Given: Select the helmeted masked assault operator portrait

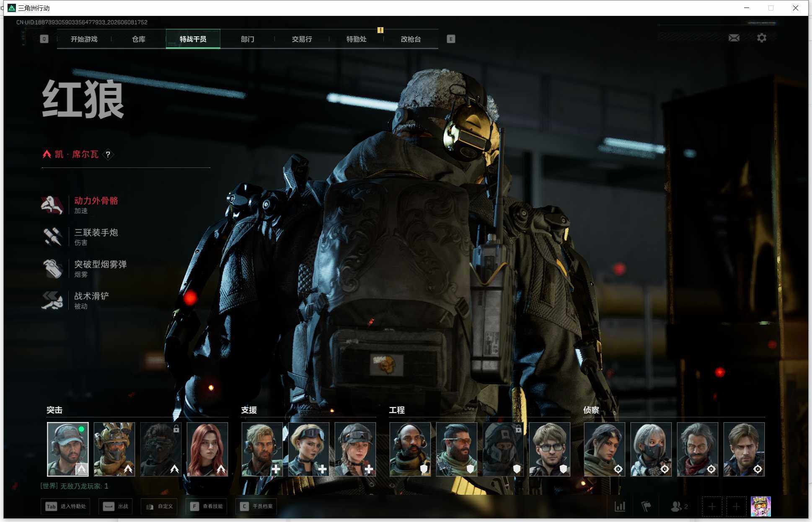Looking at the screenshot, I should pos(114,449).
